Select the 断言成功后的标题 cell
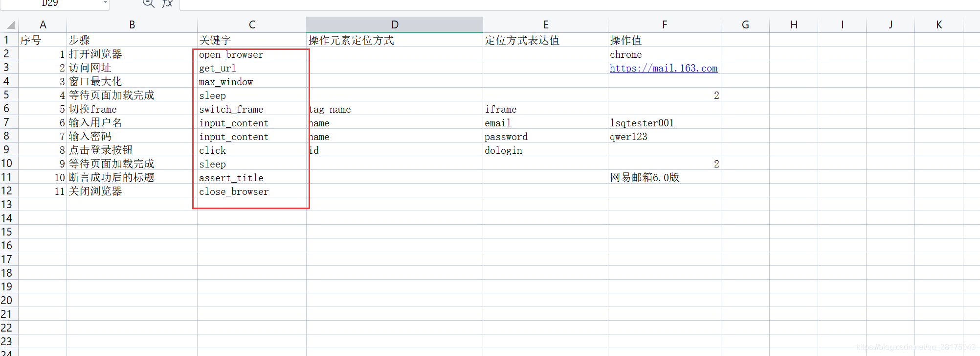 click(x=132, y=177)
